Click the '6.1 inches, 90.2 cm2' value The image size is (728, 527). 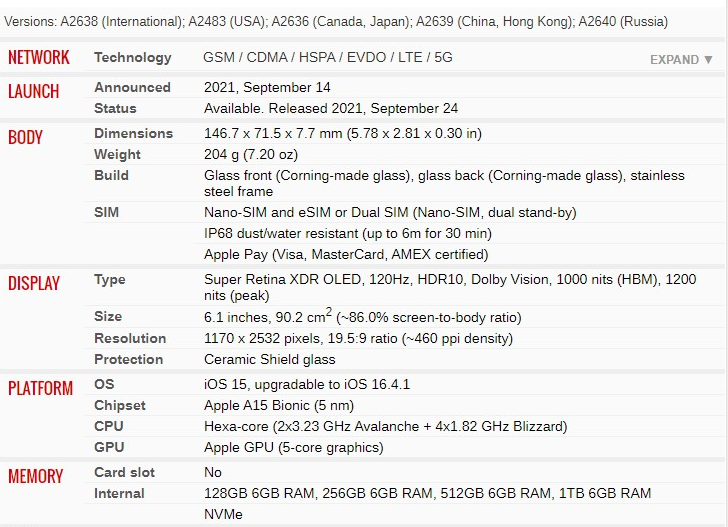point(363,316)
